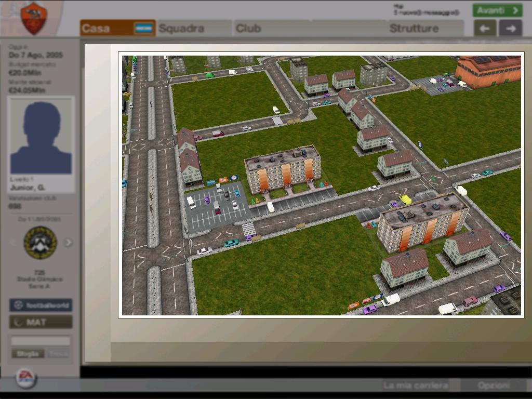Viewport: 532px width, 399px height.
Task: Click the manager name Junior, G.
Action: (x=28, y=188)
